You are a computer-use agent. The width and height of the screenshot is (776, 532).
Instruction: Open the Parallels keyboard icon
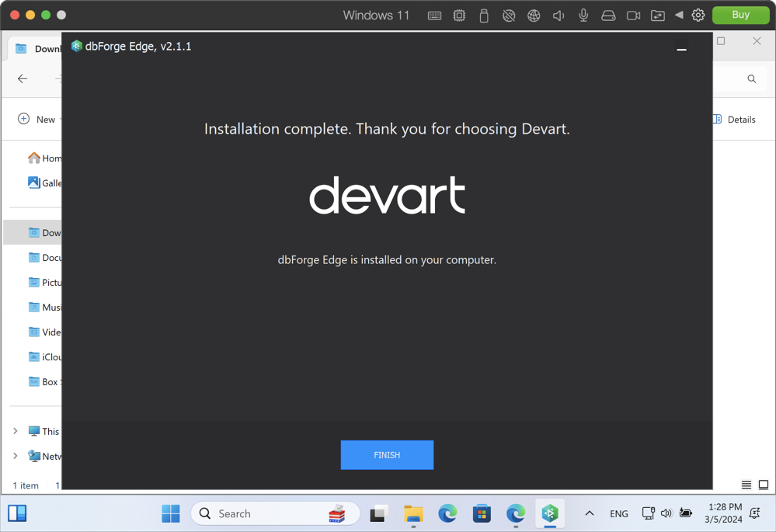tap(434, 16)
